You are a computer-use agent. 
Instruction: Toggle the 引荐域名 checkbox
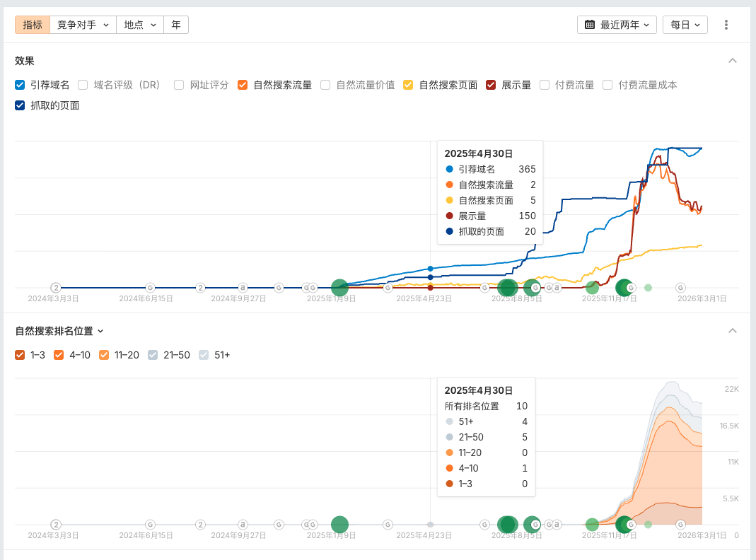(20, 85)
